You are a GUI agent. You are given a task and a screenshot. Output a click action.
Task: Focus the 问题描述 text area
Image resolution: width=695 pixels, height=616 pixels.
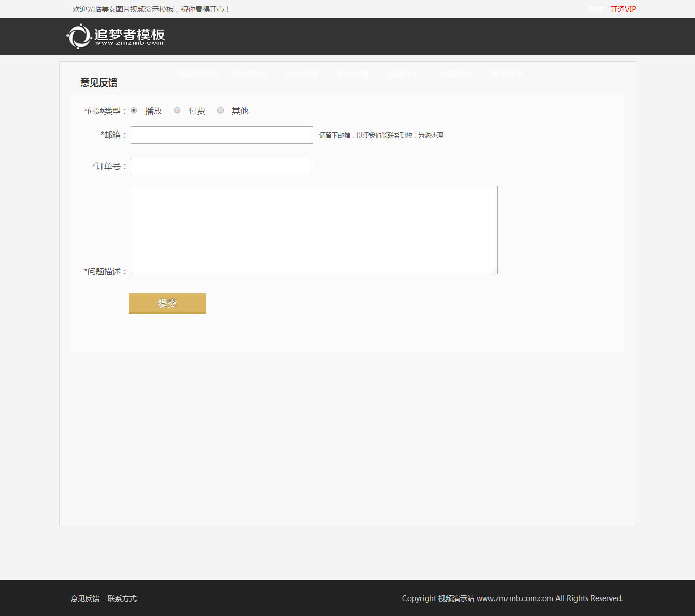coord(314,229)
